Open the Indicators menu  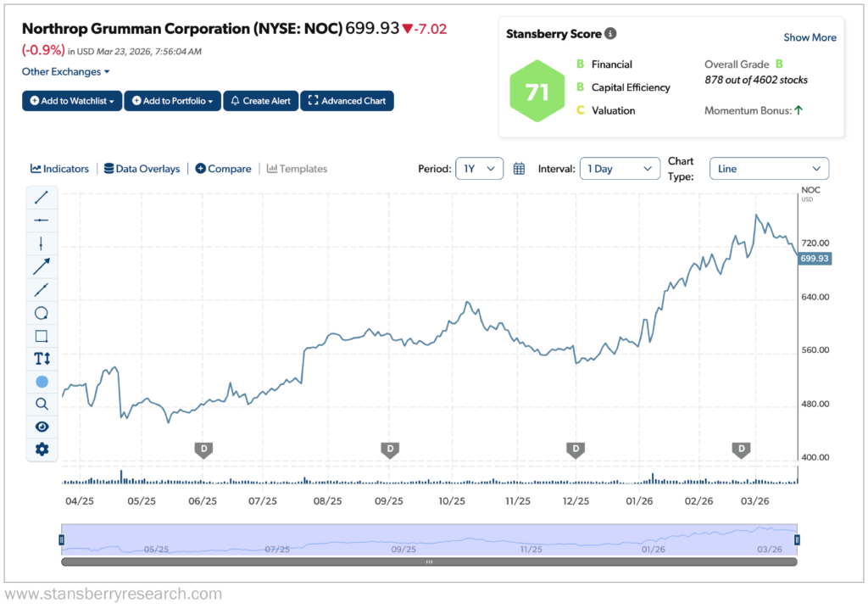pyautogui.click(x=59, y=168)
